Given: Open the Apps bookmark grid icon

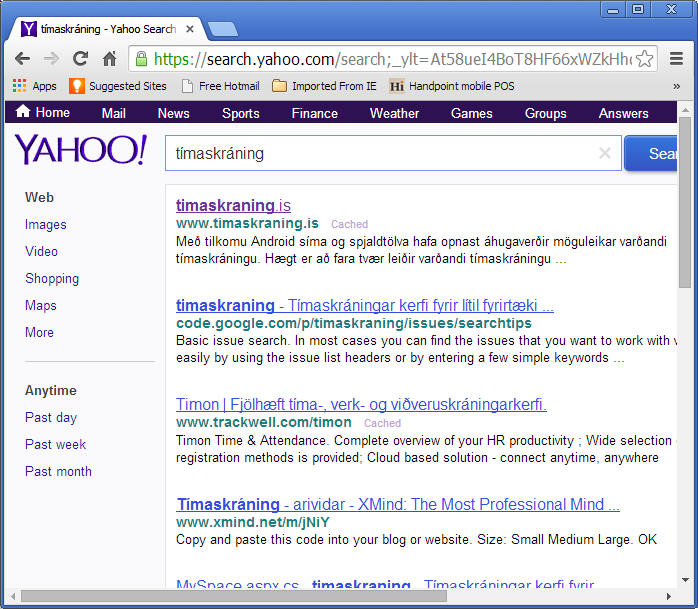Looking at the screenshot, I should (x=19, y=85).
